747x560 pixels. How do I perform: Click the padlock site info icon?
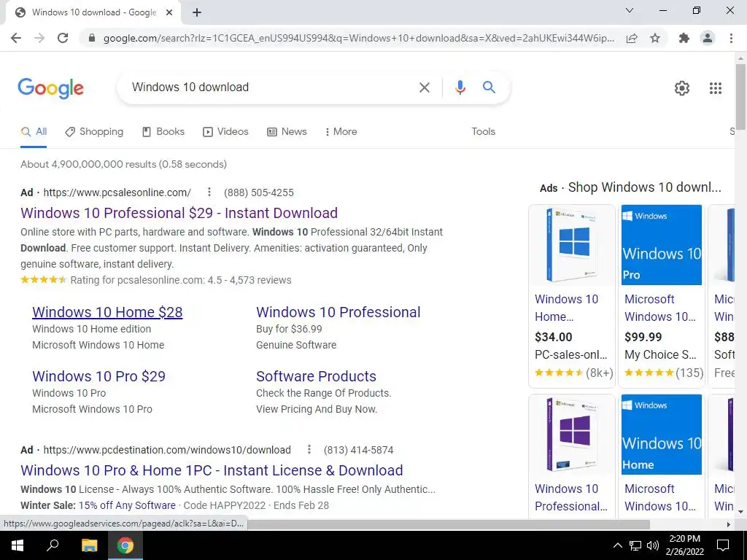[92, 38]
